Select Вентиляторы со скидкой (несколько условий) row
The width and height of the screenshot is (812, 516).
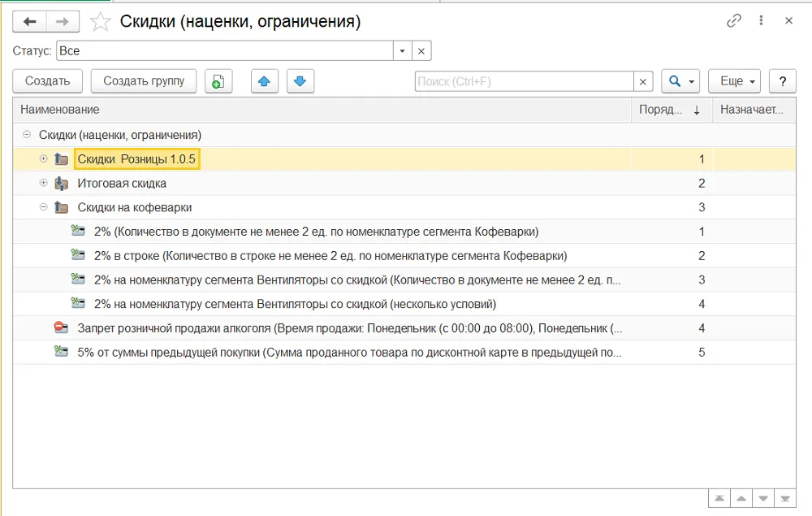tap(404, 304)
